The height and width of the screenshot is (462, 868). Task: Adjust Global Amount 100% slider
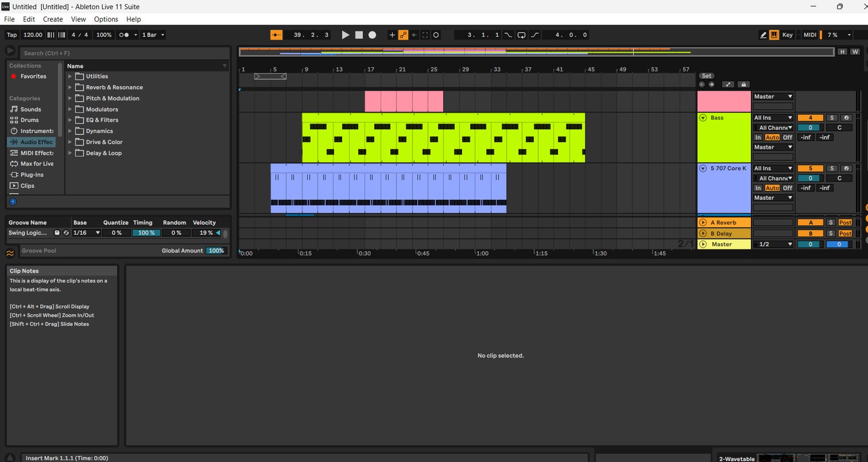pyautogui.click(x=216, y=251)
